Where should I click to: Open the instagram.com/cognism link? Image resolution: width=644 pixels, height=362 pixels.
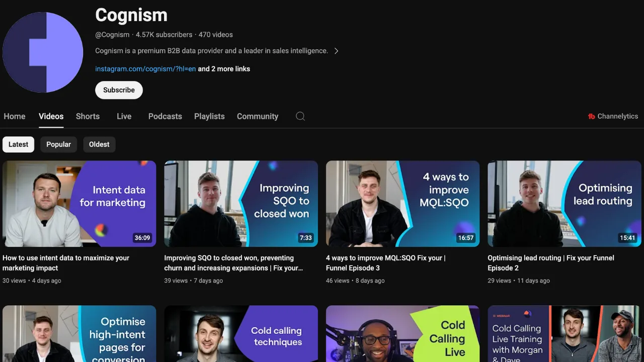pos(145,69)
